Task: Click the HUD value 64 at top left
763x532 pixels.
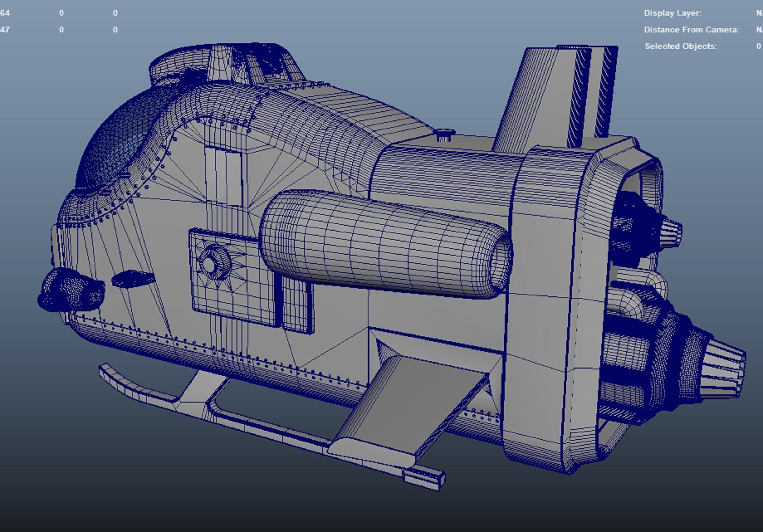Action: click(5, 13)
